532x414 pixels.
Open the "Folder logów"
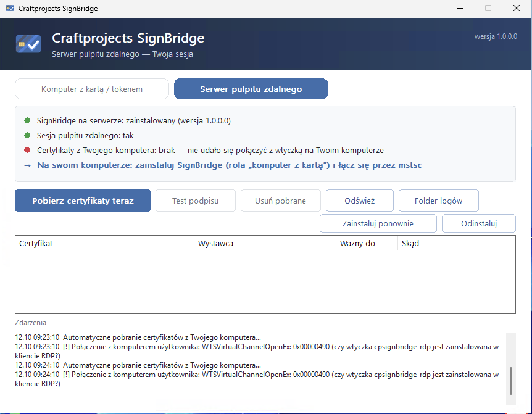pyautogui.click(x=438, y=201)
